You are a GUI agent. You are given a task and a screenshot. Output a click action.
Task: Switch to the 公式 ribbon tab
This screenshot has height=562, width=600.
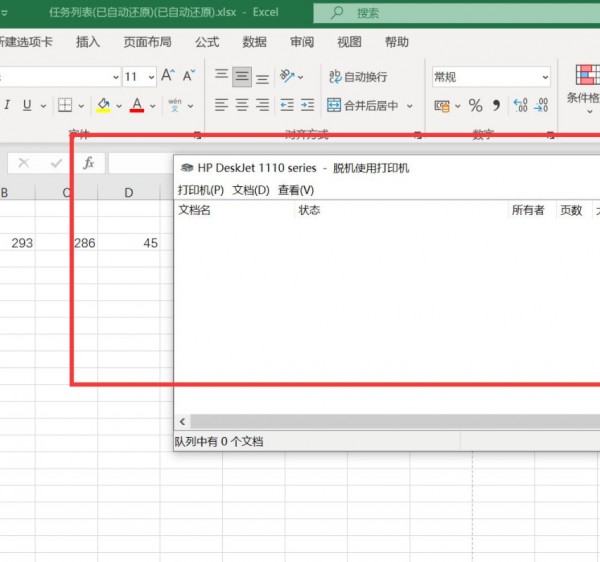coord(207,42)
